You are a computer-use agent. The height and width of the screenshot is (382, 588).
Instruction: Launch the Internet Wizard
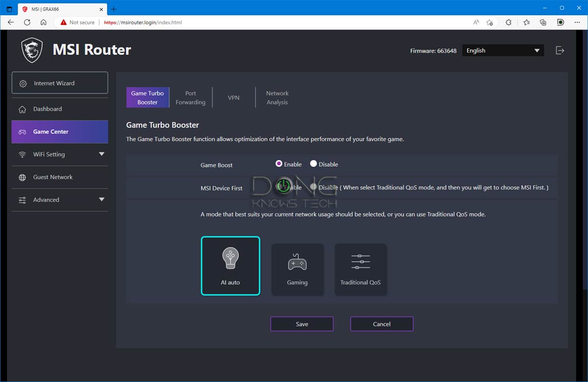point(60,83)
